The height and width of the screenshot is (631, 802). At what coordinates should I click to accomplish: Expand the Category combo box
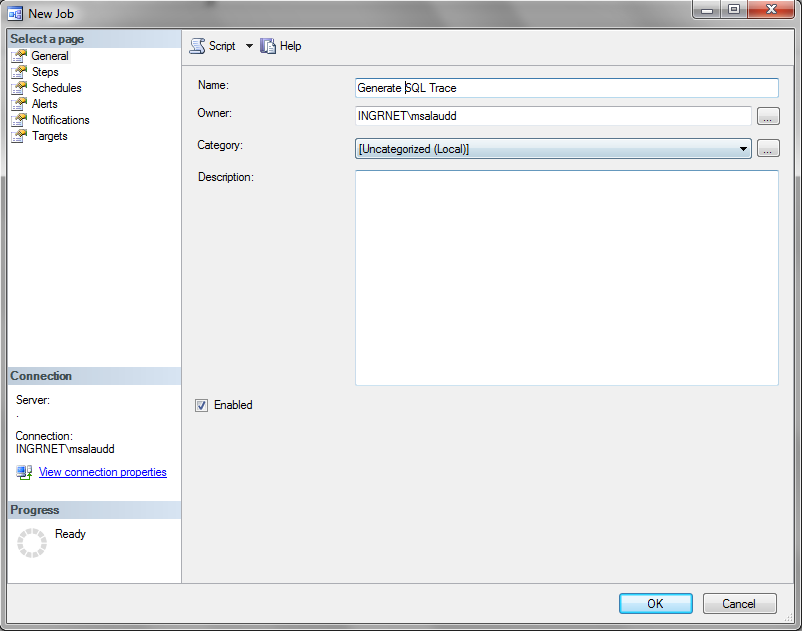[743, 148]
